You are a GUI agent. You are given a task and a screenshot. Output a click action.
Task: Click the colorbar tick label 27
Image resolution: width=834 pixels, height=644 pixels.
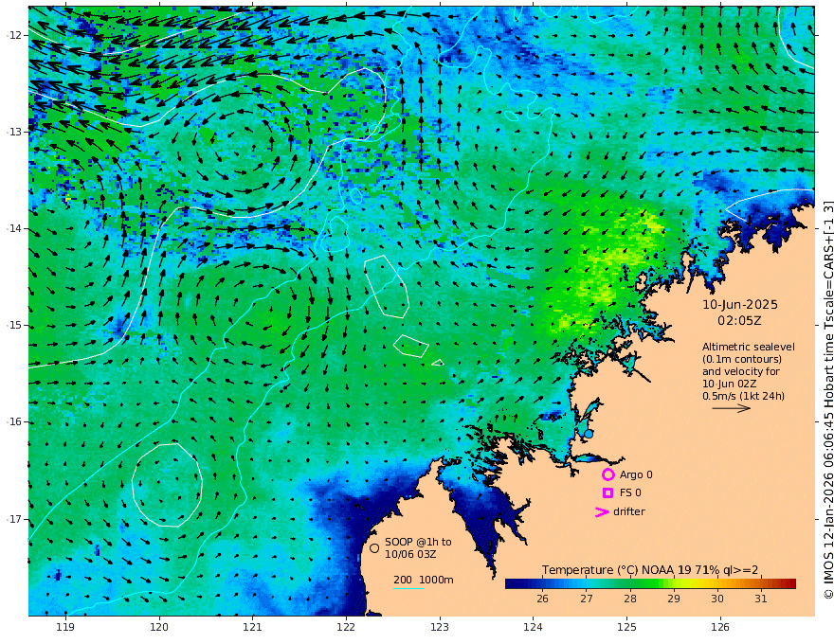[x=586, y=599]
